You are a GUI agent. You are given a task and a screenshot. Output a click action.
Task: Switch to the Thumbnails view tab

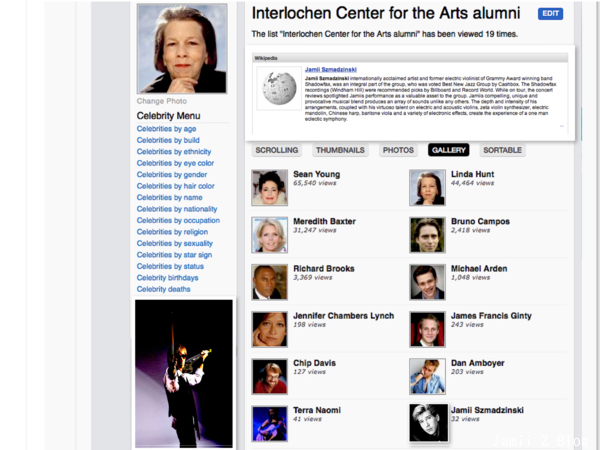point(340,150)
